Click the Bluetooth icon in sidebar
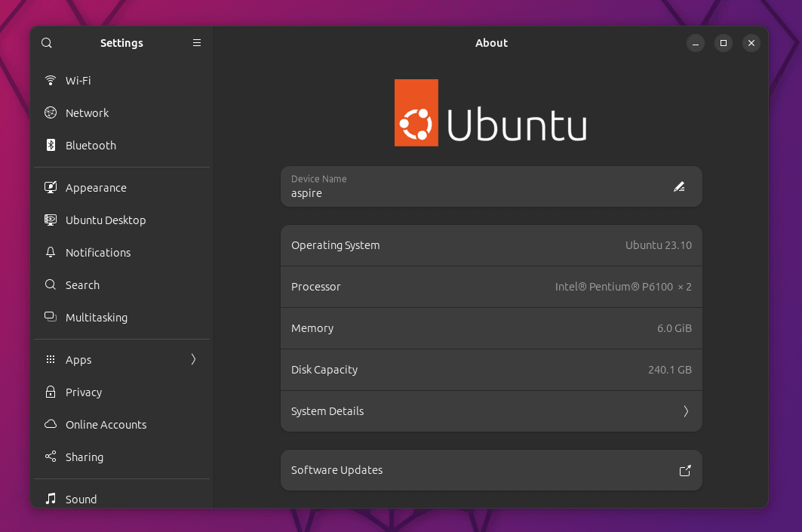This screenshot has width=802, height=532. (x=50, y=146)
